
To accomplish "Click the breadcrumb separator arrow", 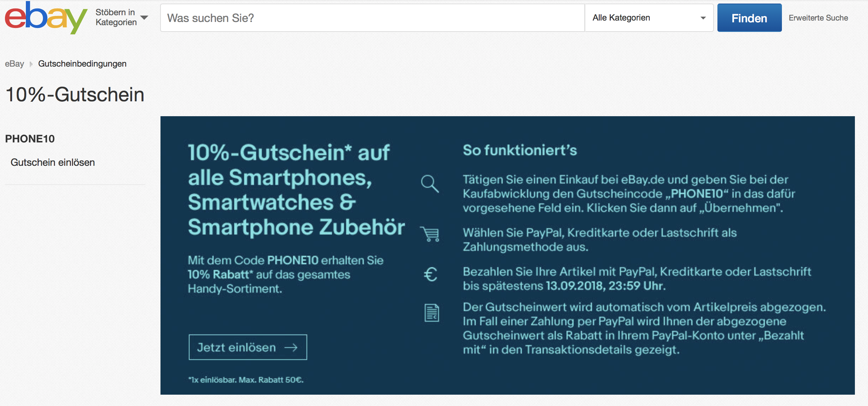I will pos(31,64).
